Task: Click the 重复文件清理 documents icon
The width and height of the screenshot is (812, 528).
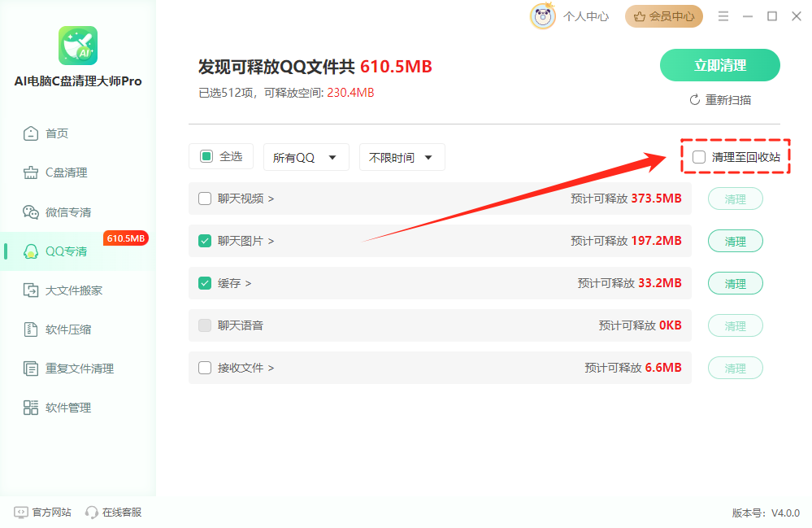Action: pyautogui.click(x=31, y=369)
